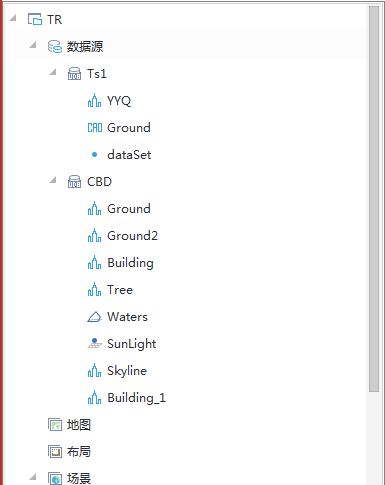Select the Skyline dataset label
The height and width of the screenshot is (485, 385).
pos(127,371)
